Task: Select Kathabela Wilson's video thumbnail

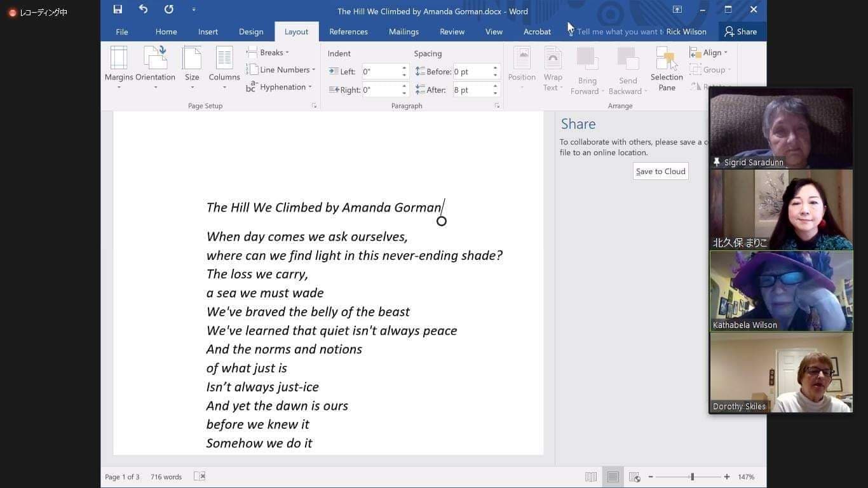Action: (x=781, y=291)
